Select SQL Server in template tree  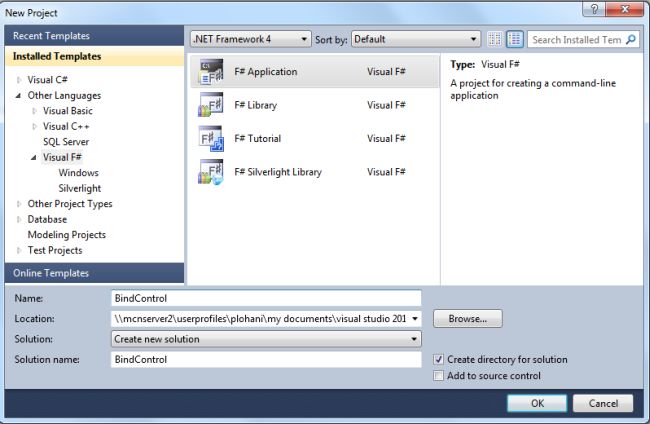(66, 142)
